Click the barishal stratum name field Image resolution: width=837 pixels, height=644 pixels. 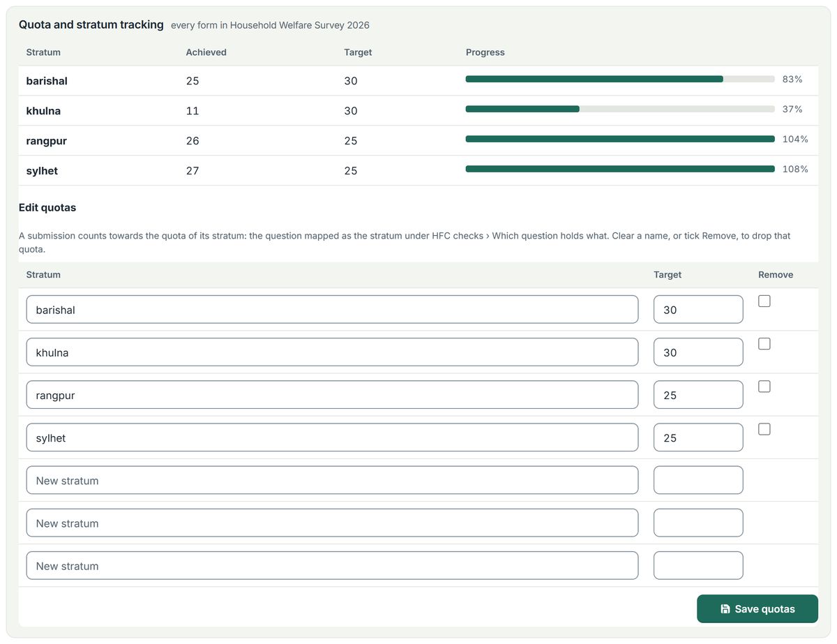[332, 310]
